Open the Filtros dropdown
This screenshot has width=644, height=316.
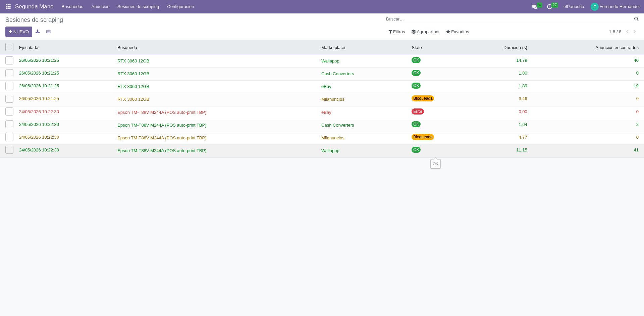pyautogui.click(x=397, y=32)
